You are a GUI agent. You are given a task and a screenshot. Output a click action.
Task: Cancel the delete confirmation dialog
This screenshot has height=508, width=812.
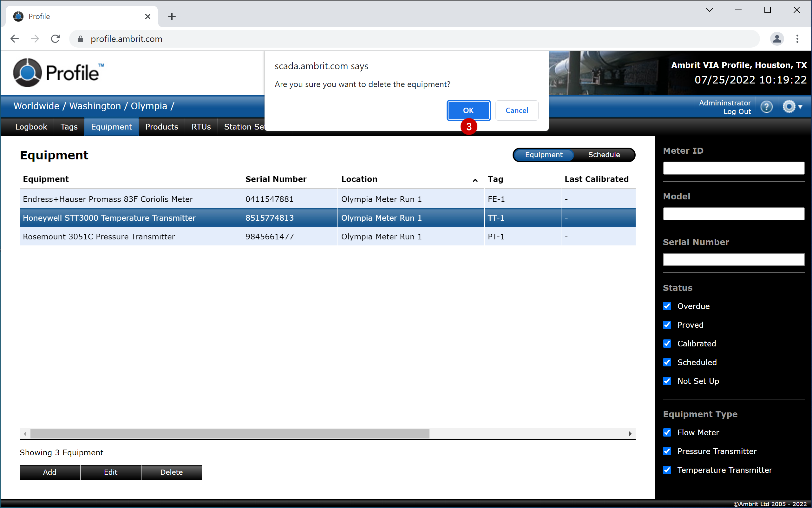(517, 110)
